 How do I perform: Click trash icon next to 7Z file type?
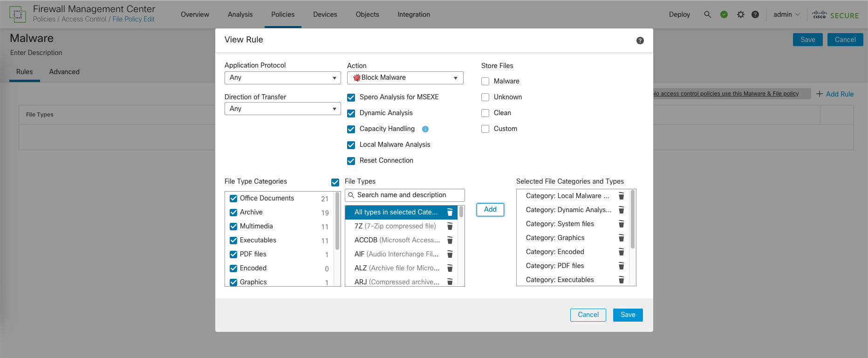(450, 227)
